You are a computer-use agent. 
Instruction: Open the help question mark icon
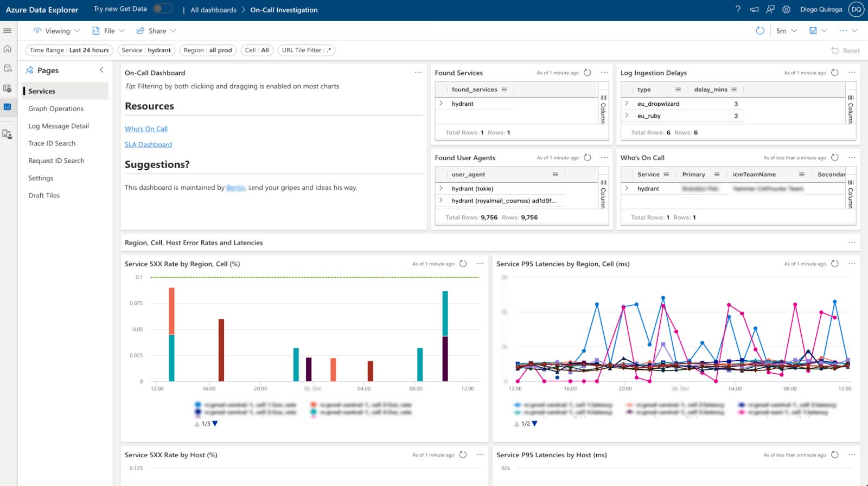click(x=738, y=9)
